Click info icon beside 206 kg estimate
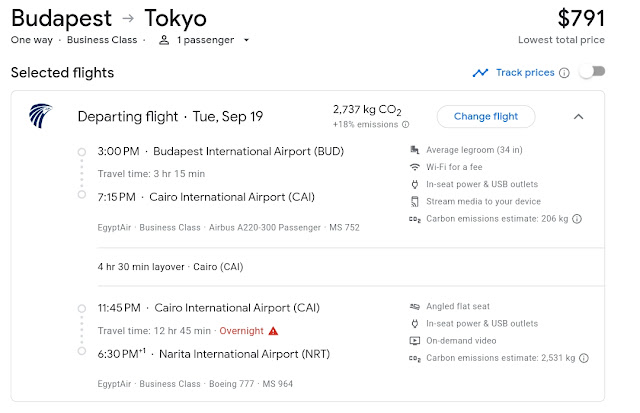The width and height of the screenshot is (640, 413). point(577,219)
